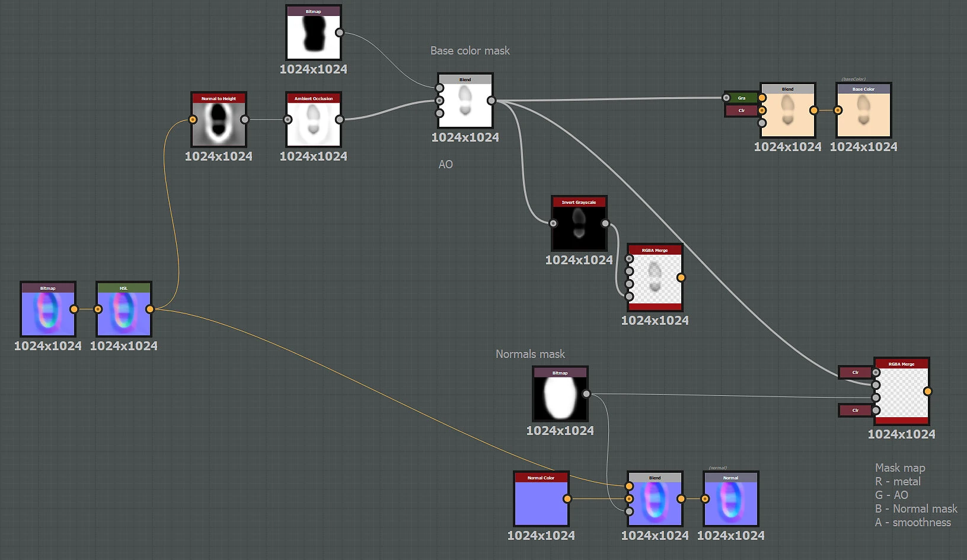Click 1024x1024 label under HSL node

(124, 345)
